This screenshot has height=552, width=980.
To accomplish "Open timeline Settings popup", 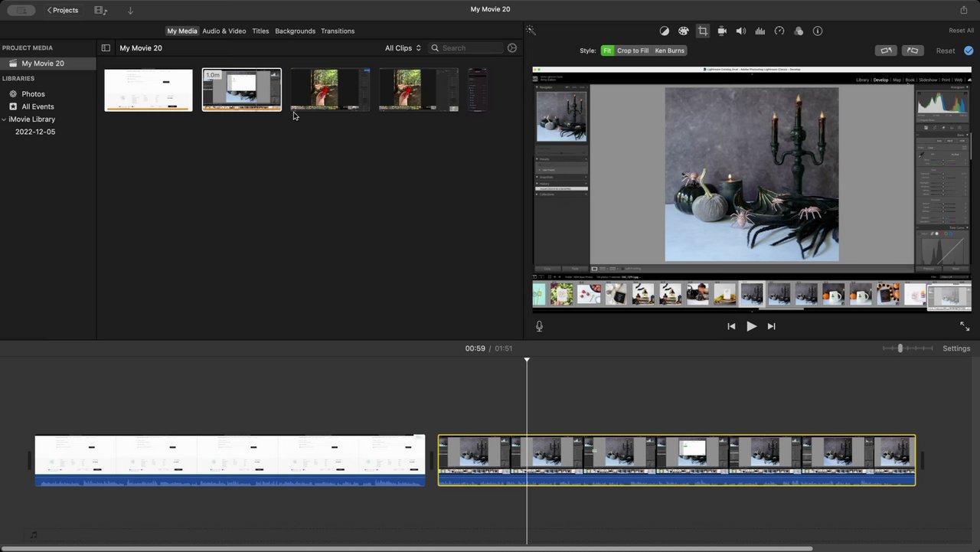I will coord(956,348).
